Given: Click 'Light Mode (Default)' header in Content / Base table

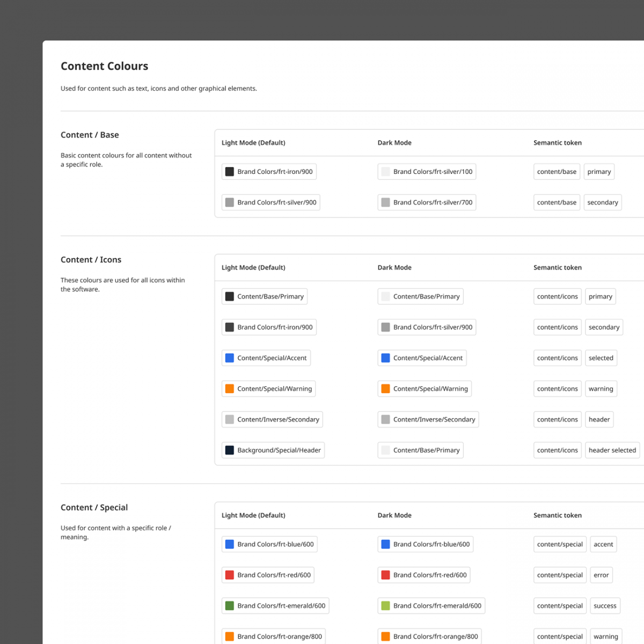Looking at the screenshot, I should [253, 143].
